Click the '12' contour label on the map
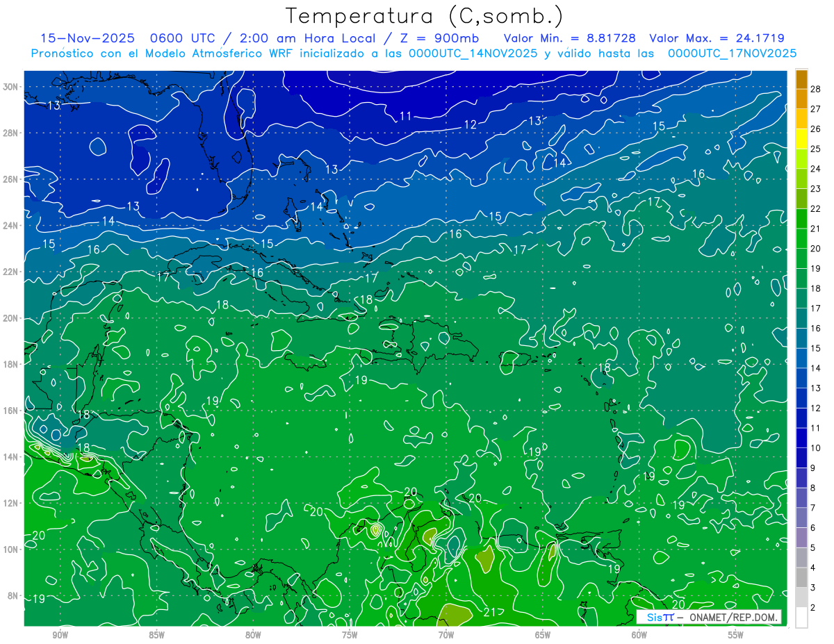The height and width of the screenshot is (644, 834). [x=471, y=125]
